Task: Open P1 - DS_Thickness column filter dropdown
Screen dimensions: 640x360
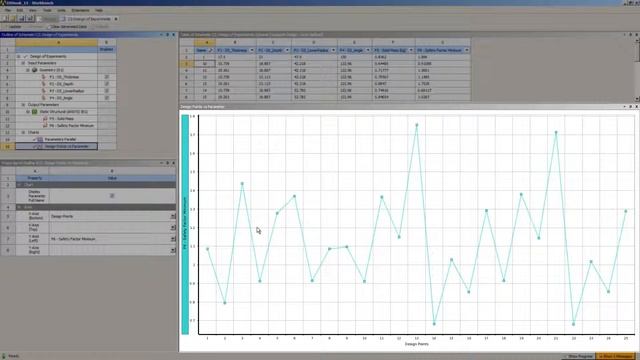Action: (x=251, y=50)
